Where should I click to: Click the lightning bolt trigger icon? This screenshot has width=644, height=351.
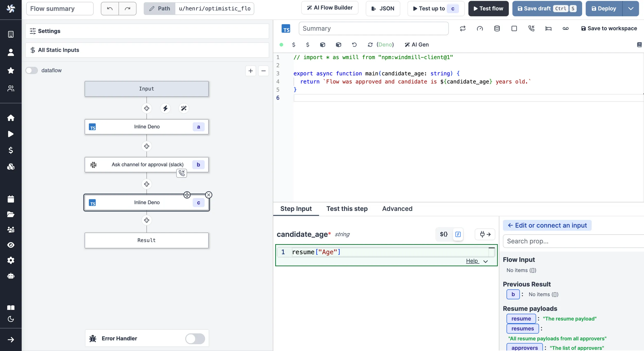(165, 108)
